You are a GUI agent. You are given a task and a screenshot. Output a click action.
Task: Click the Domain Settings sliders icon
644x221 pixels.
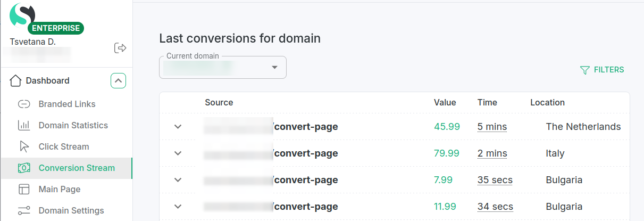pos(24,211)
